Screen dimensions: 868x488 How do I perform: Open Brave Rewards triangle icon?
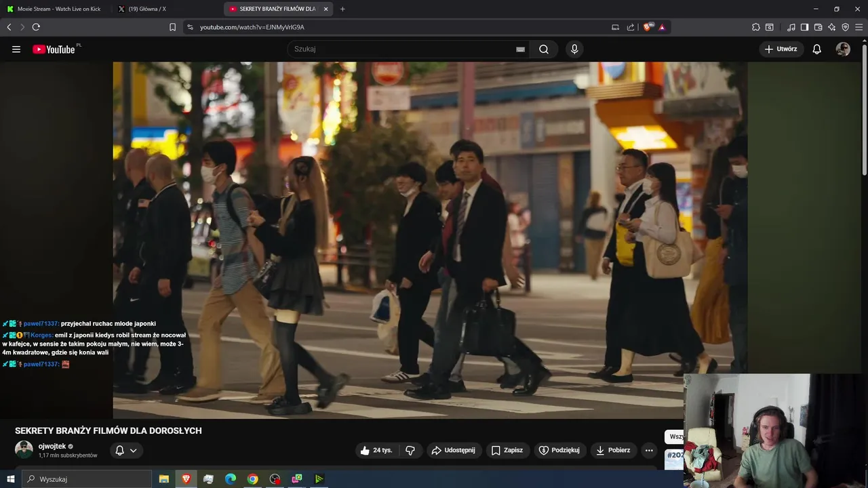pos(662,27)
